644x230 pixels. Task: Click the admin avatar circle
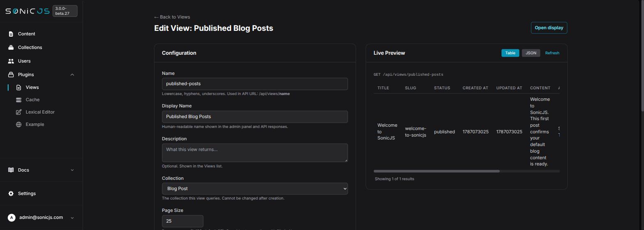(11, 218)
